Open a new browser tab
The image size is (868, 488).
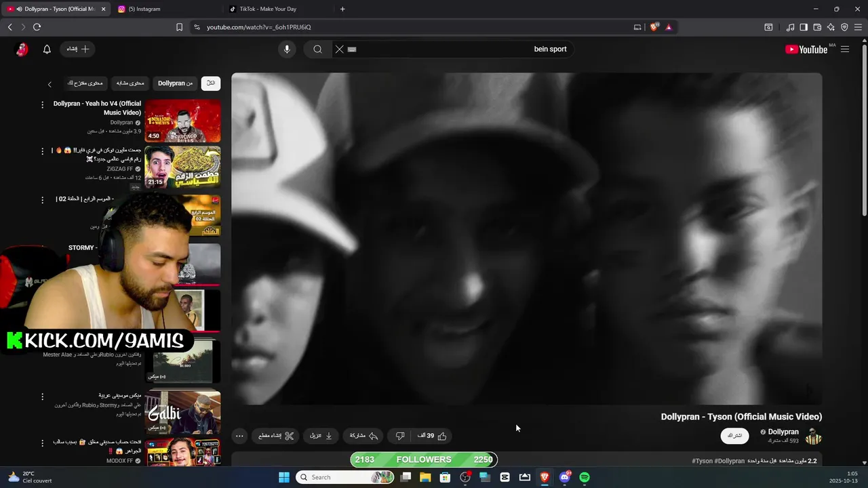(342, 9)
